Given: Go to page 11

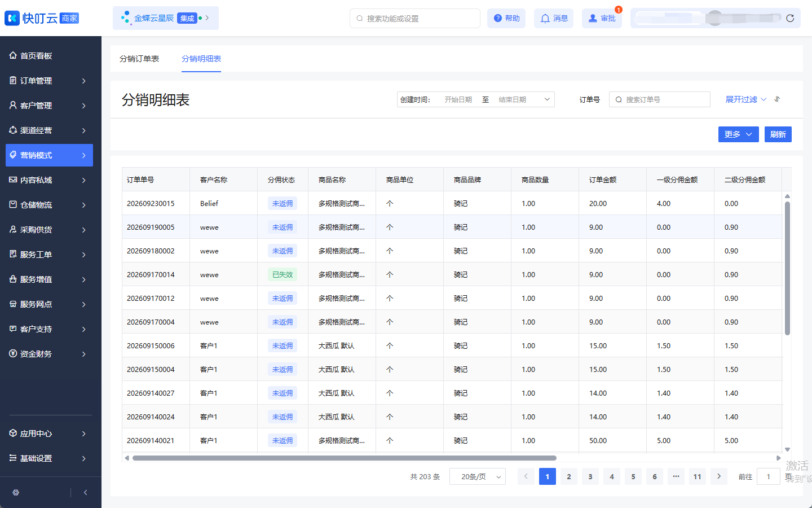Looking at the screenshot, I should point(698,476).
